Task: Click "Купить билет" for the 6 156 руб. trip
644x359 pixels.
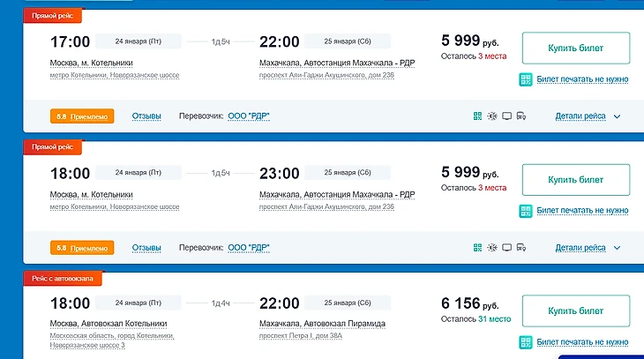Action: [575, 311]
